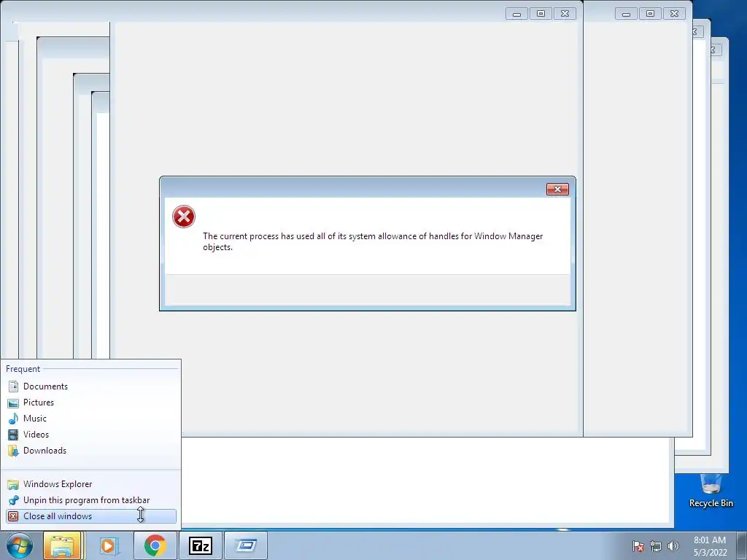Open Music from the Frequent list
This screenshot has height=560, width=747.
click(90, 419)
